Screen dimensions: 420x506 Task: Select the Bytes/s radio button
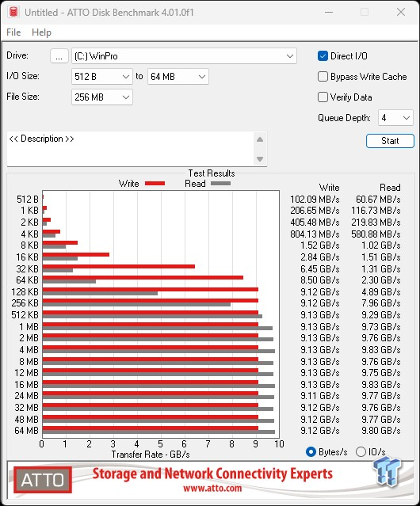311,452
